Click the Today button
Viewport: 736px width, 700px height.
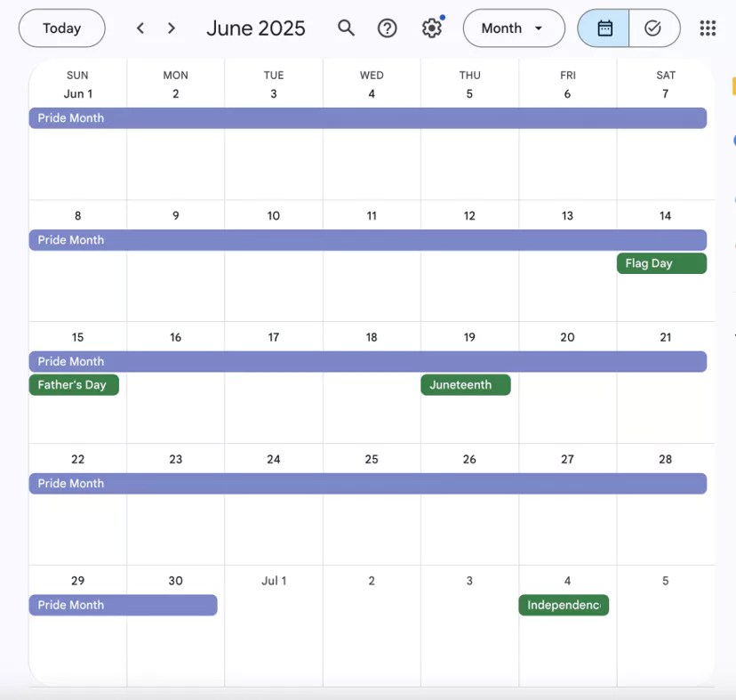(x=61, y=28)
